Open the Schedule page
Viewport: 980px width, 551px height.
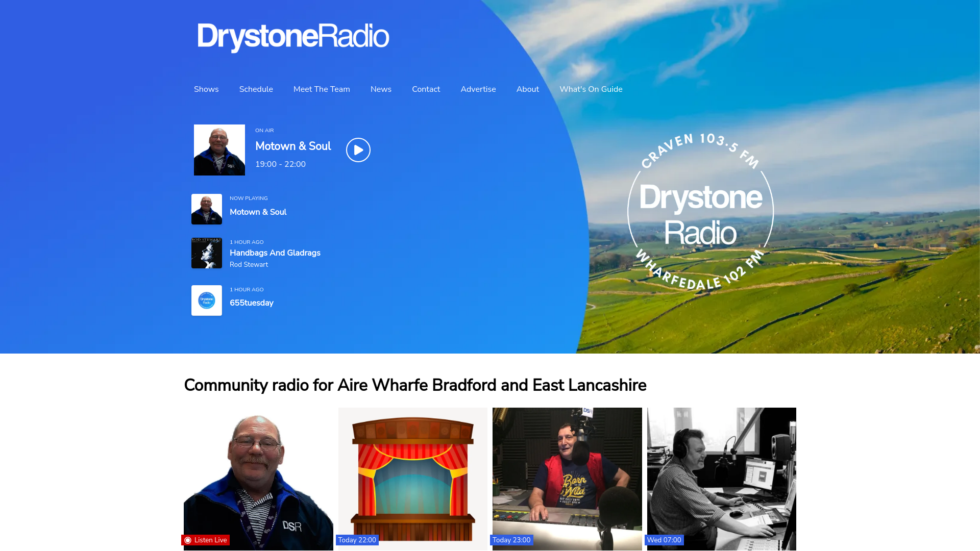(256, 89)
